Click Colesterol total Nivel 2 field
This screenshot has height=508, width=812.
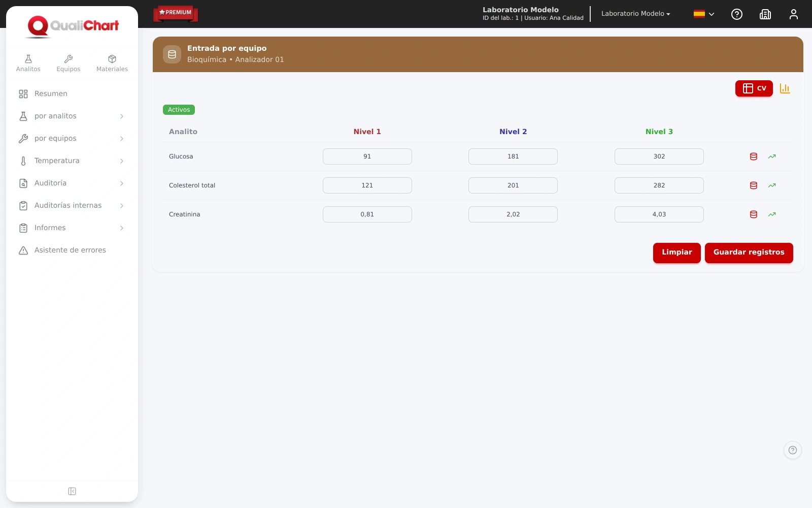(513, 185)
